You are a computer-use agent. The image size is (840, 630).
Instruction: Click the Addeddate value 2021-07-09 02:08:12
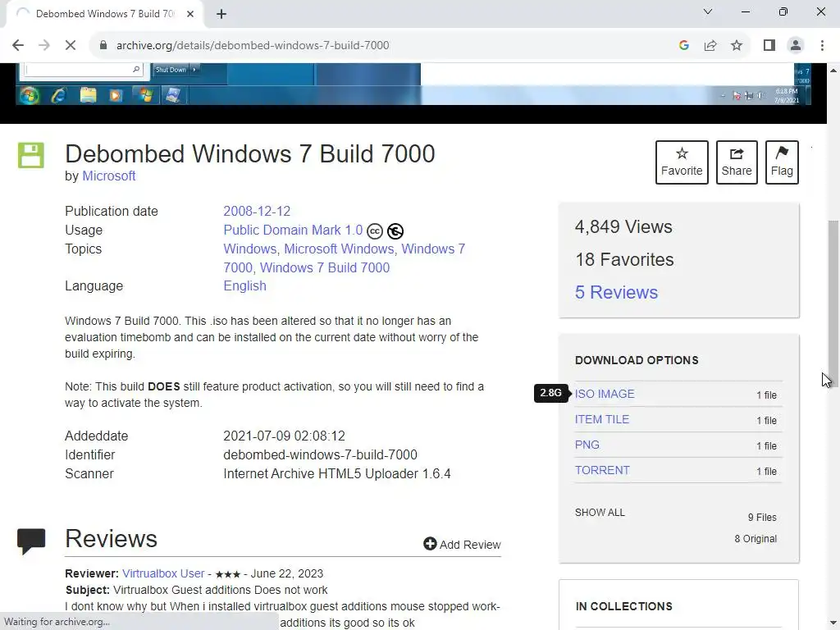click(284, 436)
